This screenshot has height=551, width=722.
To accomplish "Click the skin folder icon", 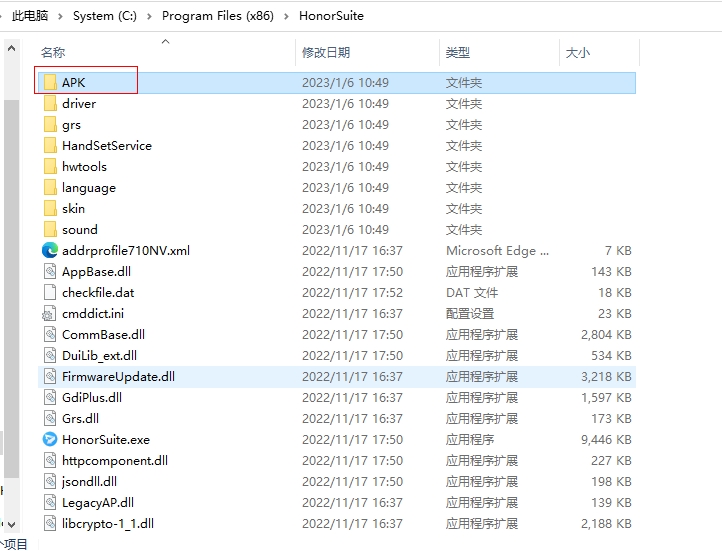I will point(50,208).
